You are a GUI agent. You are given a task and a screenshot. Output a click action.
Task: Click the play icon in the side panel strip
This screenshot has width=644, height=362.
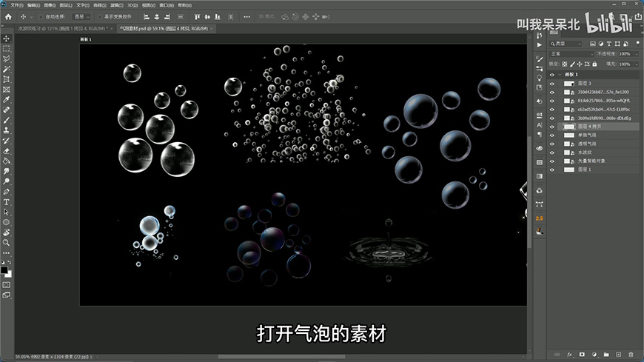[540, 45]
